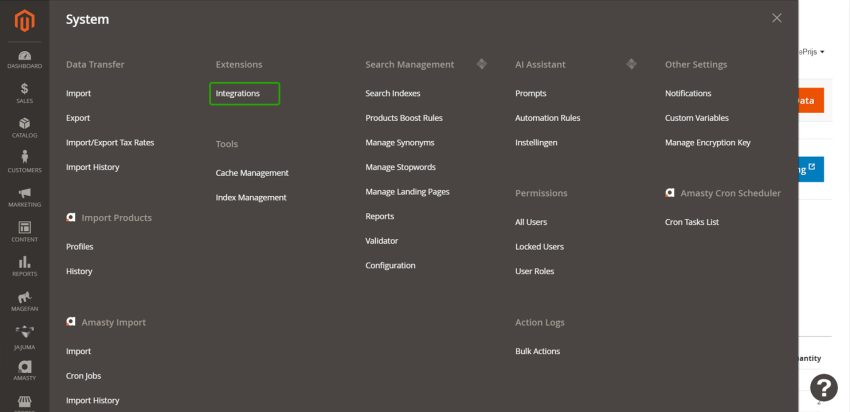Open the Customers sidebar icon

pos(24,162)
